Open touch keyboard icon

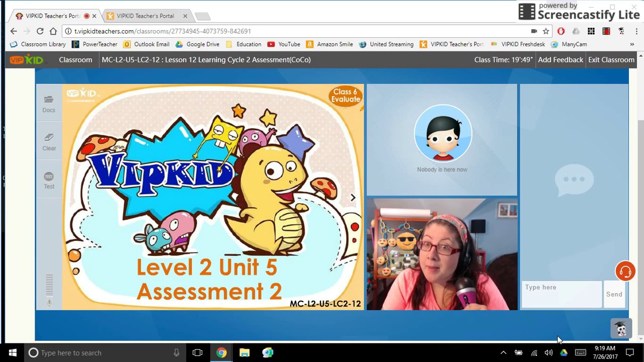tap(580, 352)
